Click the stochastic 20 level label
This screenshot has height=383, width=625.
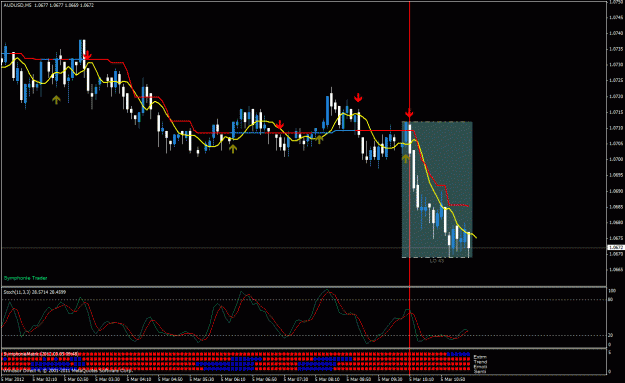610,335
